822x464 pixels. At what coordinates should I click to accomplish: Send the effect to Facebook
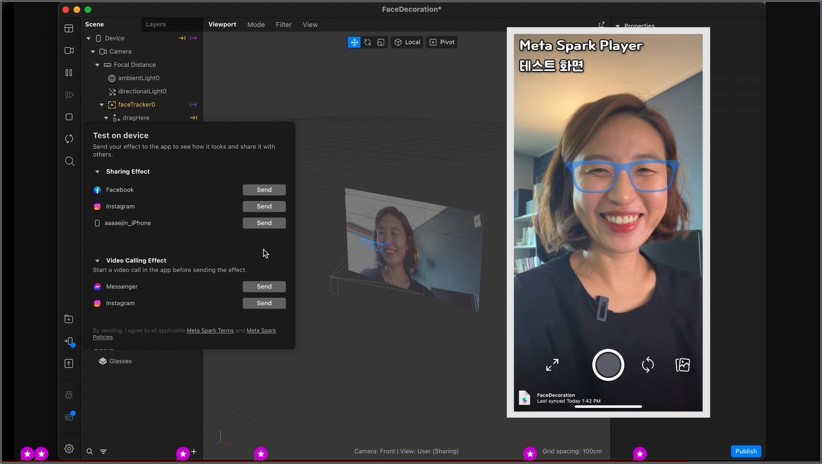coord(264,190)
